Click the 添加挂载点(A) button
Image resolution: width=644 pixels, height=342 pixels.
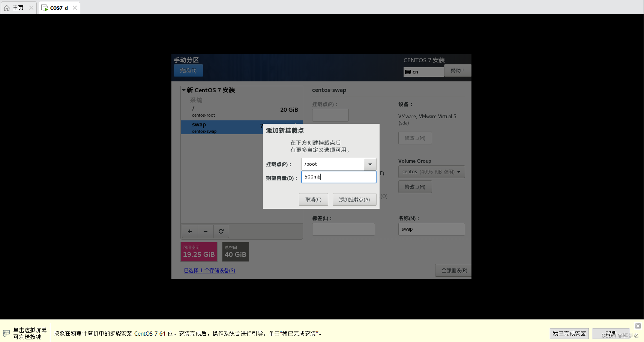pos(354,199)
